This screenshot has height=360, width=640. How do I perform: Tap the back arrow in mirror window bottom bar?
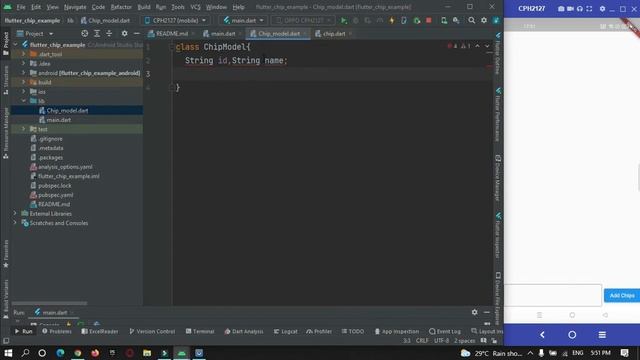click(x=542, y=335)
